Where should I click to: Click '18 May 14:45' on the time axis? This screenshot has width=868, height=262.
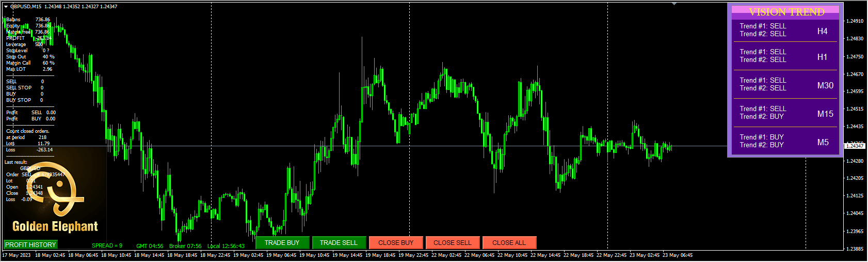click(x=150, y=255)
